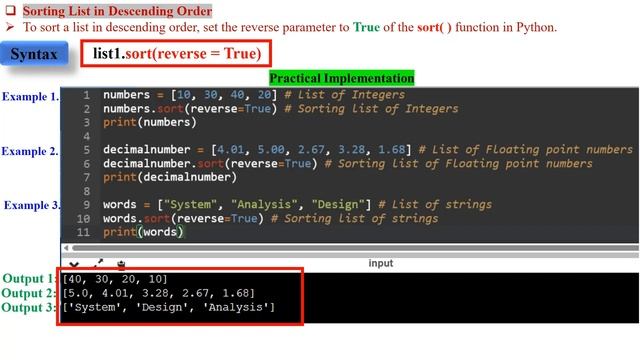
Task: Click console output "[5.0, 4.01, 3.28, 2.67, 1.68]"
Action: click(x=158, y=293)
